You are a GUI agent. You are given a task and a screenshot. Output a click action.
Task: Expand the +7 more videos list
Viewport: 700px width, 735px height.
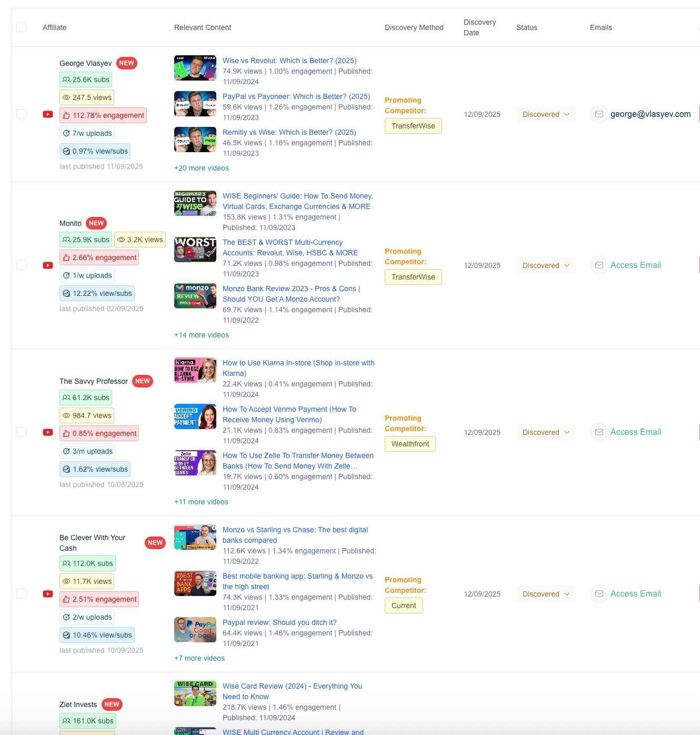199,658
